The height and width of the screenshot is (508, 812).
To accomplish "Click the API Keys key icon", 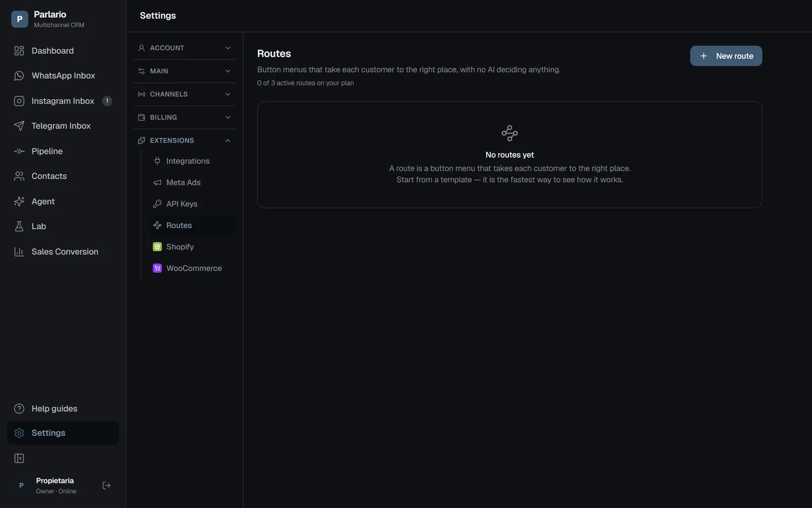I will (x=157, y=204).
